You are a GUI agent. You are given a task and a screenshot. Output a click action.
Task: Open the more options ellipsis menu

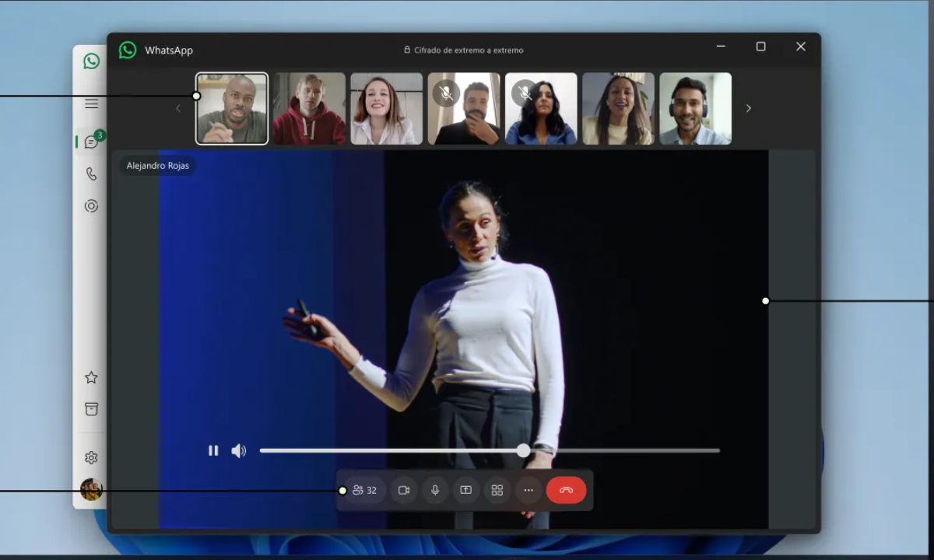pyautogui.click(x=528, y=490)
